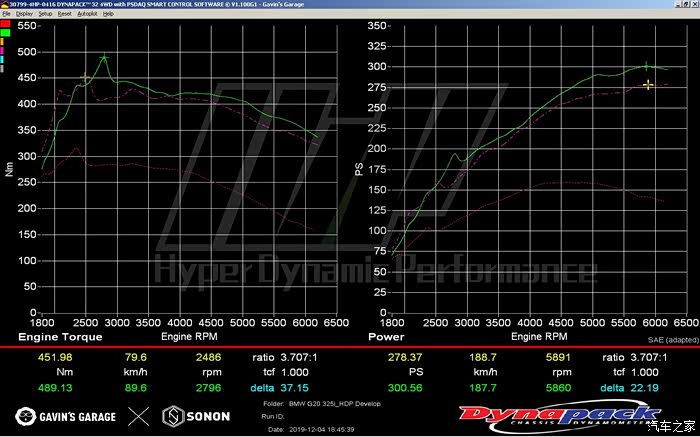Select the green run color swatch

click(x=7, y=32)
